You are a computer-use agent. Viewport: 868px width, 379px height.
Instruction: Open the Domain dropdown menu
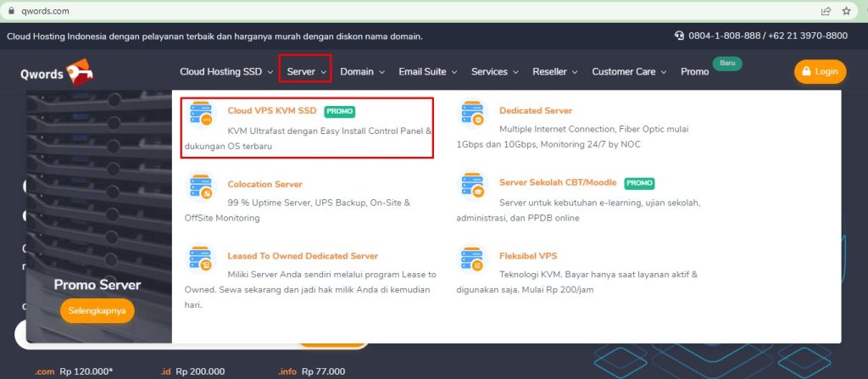(362, 72)
